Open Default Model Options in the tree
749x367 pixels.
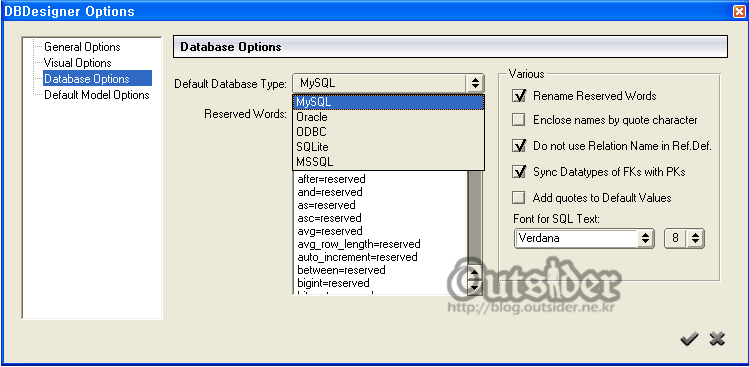tap(96, 95)
